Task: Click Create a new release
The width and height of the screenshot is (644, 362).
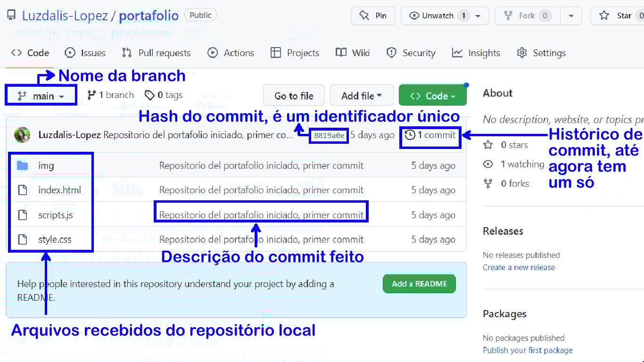Action: coord(519,267)
